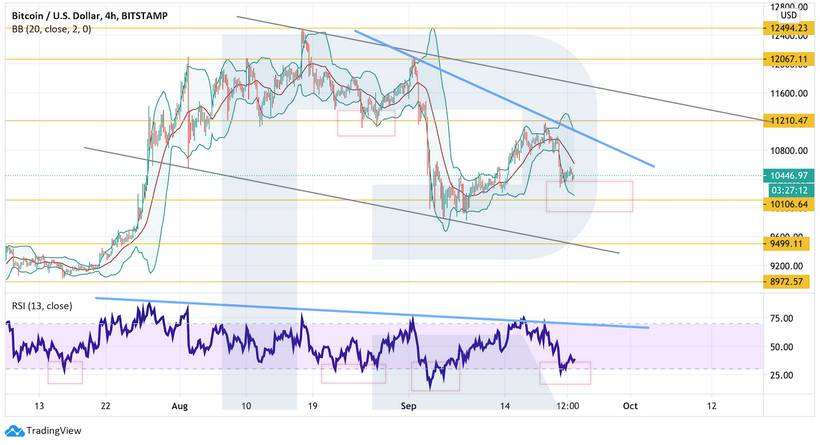Click the TradingView brand text

[x=54, y=431]
